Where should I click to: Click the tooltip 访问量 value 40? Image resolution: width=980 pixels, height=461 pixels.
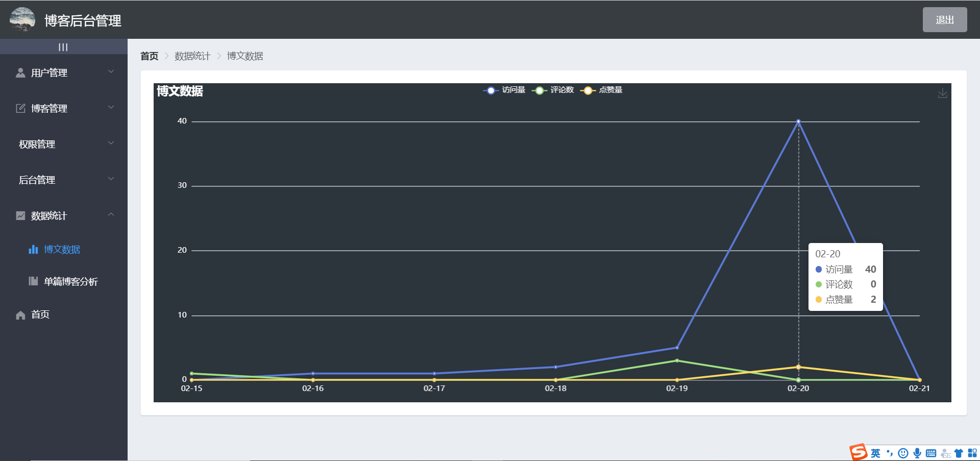pos(871,269)
